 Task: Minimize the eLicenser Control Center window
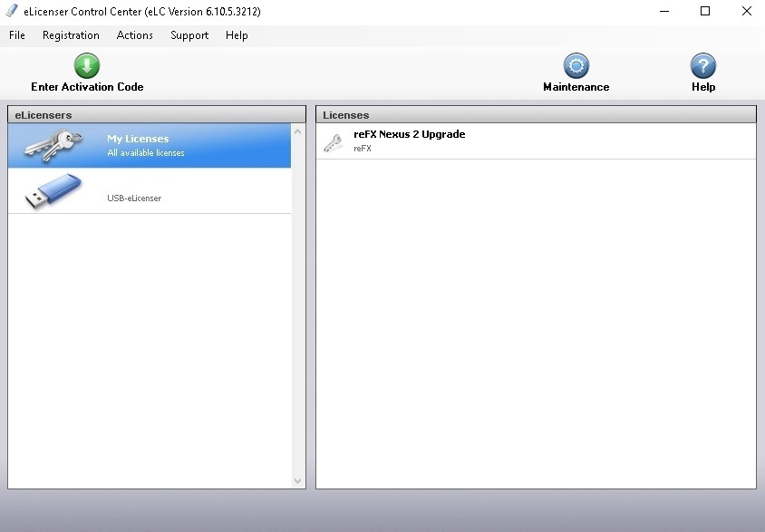pos(664,11)
